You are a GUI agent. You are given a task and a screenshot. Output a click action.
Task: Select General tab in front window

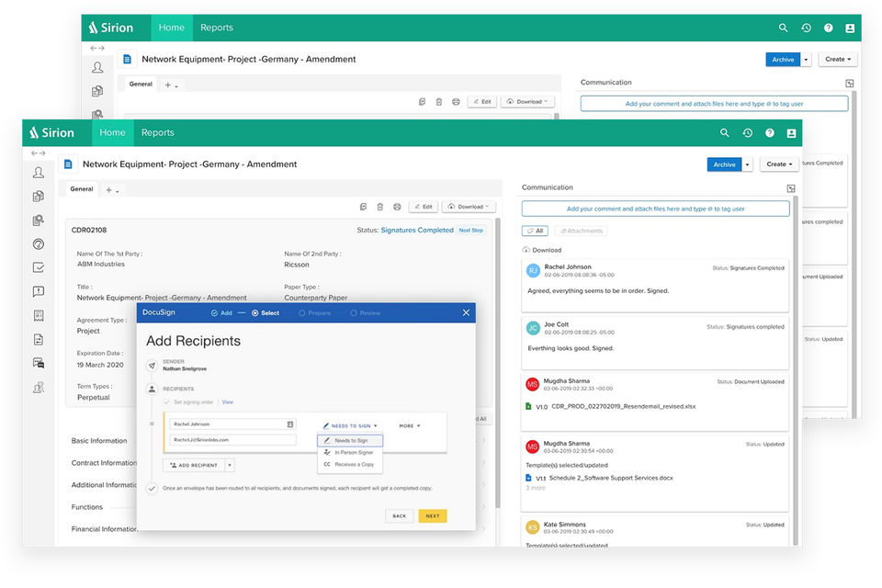tap(82, 189)
